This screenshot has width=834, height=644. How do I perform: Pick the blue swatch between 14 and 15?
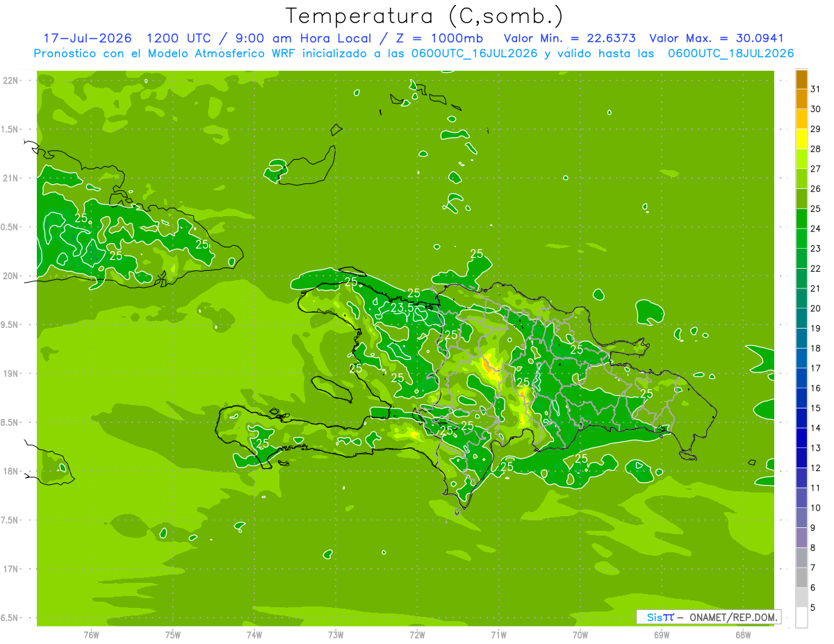(801, 418)
